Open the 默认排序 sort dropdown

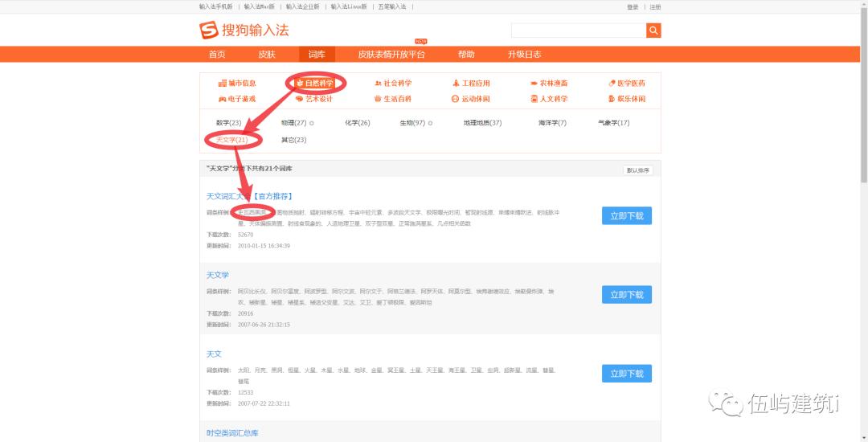coord(637,170)
